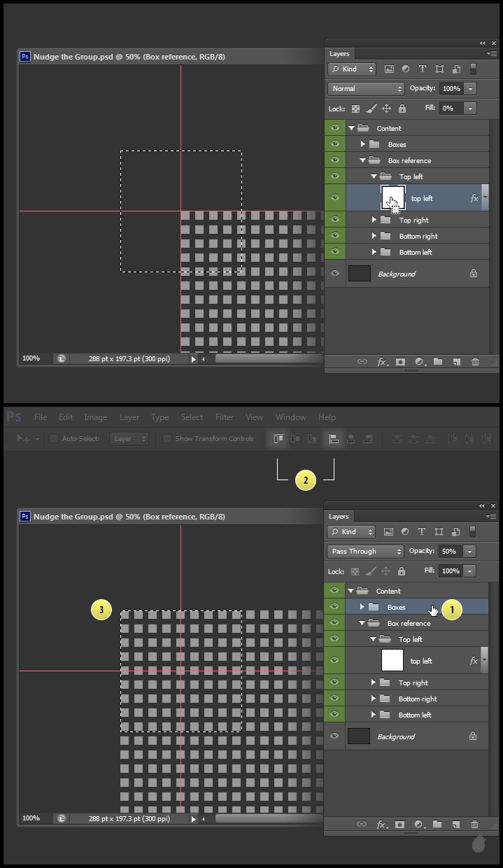Click the Align left edges icon
Viewport: 503px width, 868px height.
coord(334,439)
